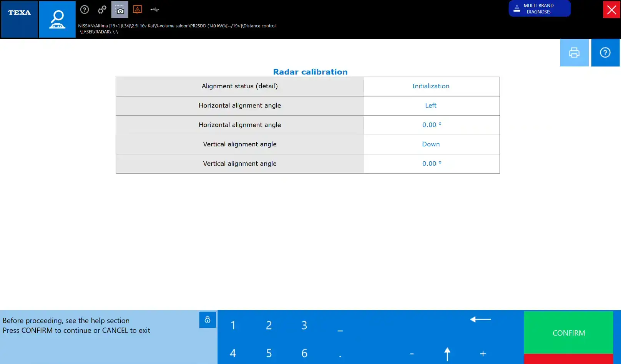Tap keypad digit 4
The image size is (621, 364).
pyautogui.click(x=233, y=353)
